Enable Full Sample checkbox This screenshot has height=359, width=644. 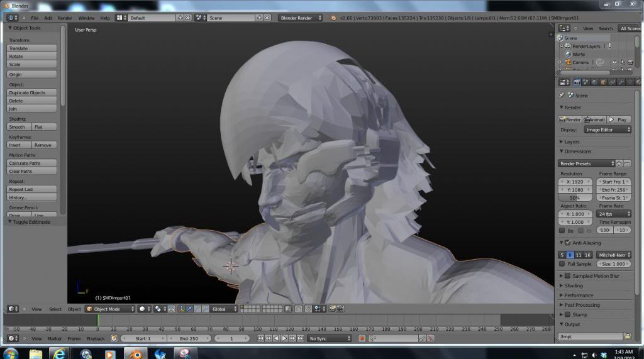tap(562, 264)
